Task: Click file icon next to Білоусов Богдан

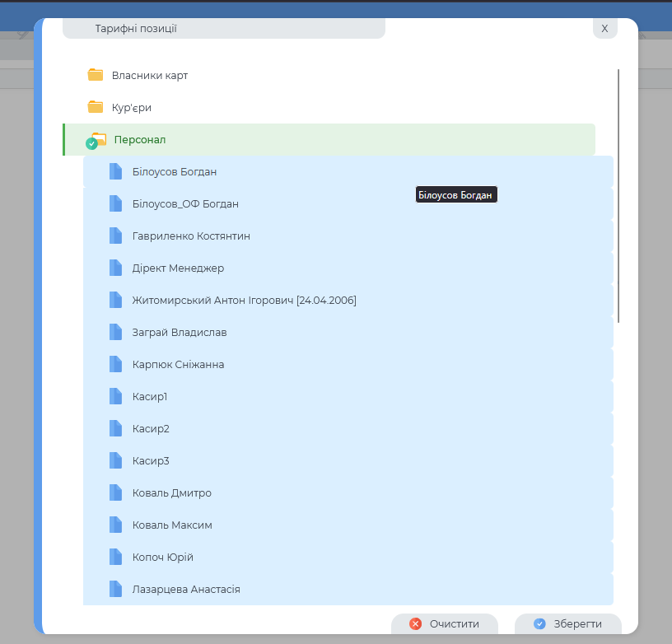Action: pos(115,171)
